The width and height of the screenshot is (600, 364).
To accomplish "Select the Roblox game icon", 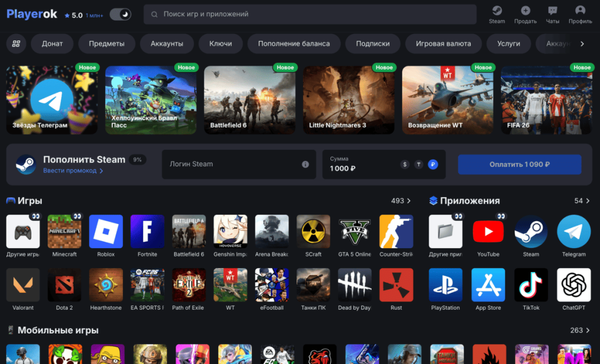I will [105, 232].
